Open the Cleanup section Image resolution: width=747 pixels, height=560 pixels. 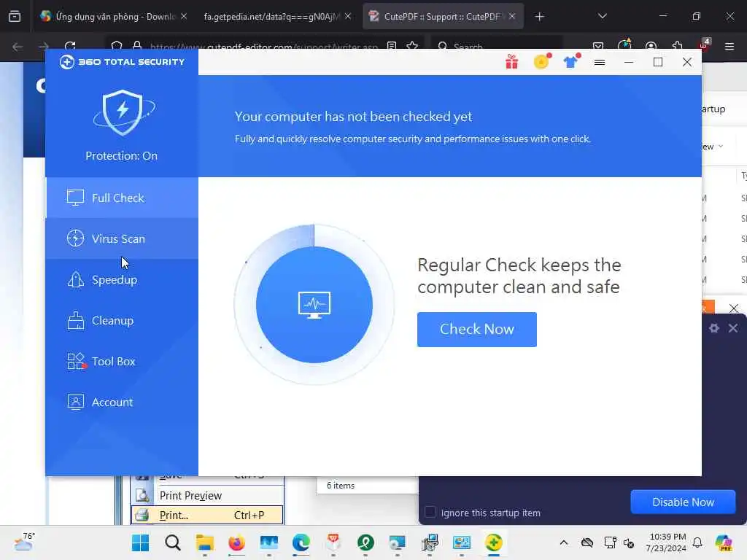point(122,321)
